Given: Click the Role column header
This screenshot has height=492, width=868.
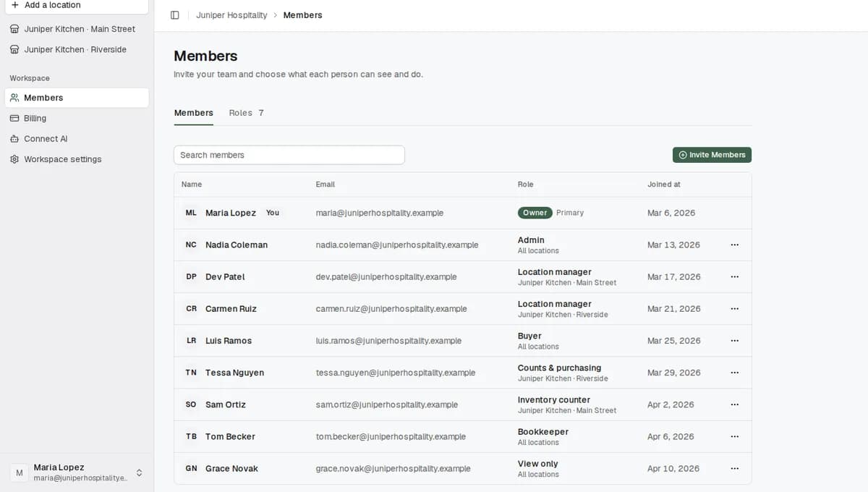Looking at the screenshot, I should point(526,184).
